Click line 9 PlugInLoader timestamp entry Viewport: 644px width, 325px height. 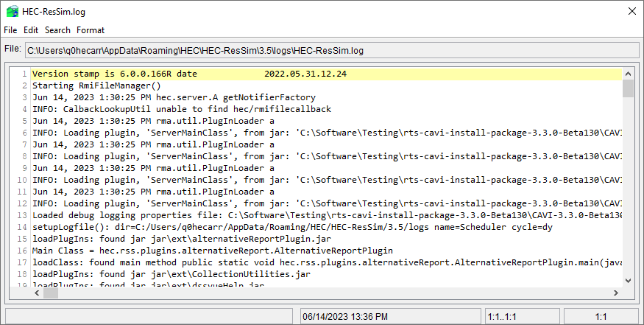[x=153, y=168]
